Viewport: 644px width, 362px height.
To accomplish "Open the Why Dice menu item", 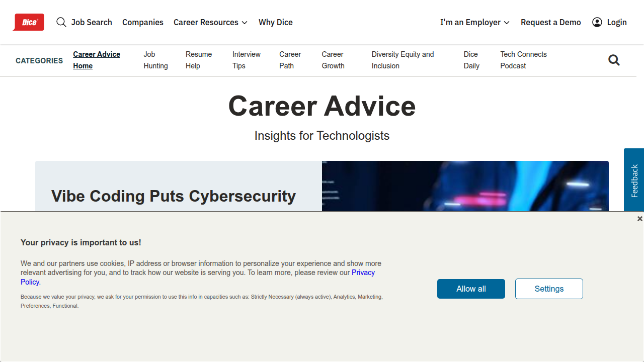I will pos(276,22).
